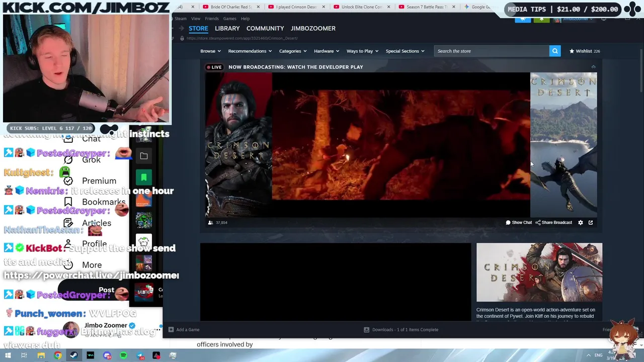This screenshot has height=362, width=644.
Task: Open Premium in the X sidebar
Action: pyautogui.click(x=90, y=180)
